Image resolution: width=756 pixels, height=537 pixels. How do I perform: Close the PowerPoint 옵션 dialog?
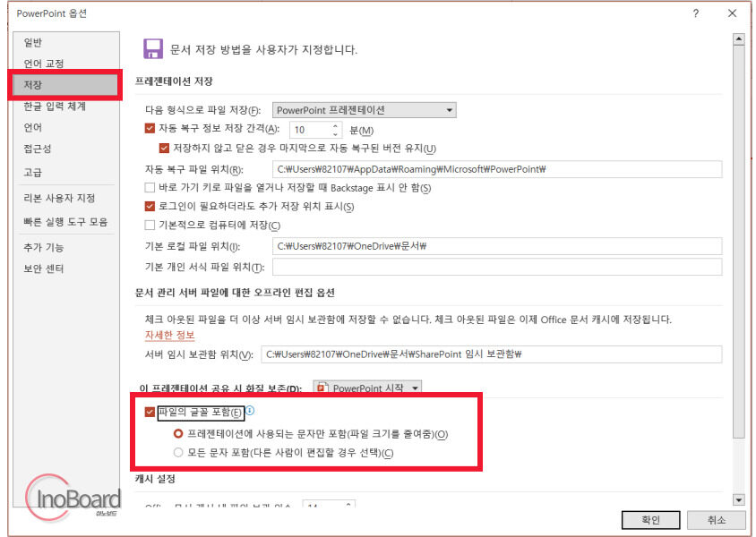[732, 13]
